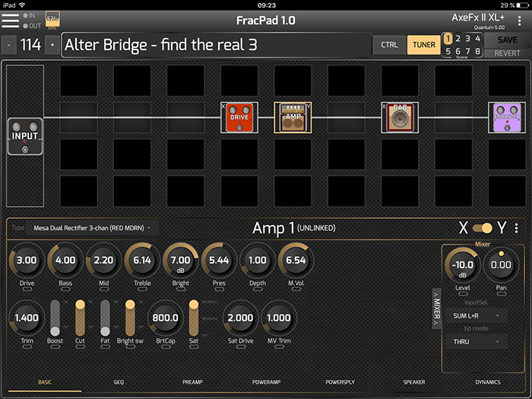The width and height of the screenshot is (532, 399).
Task: Adjust the MV Trim knob
Action: tap(279, 318)
